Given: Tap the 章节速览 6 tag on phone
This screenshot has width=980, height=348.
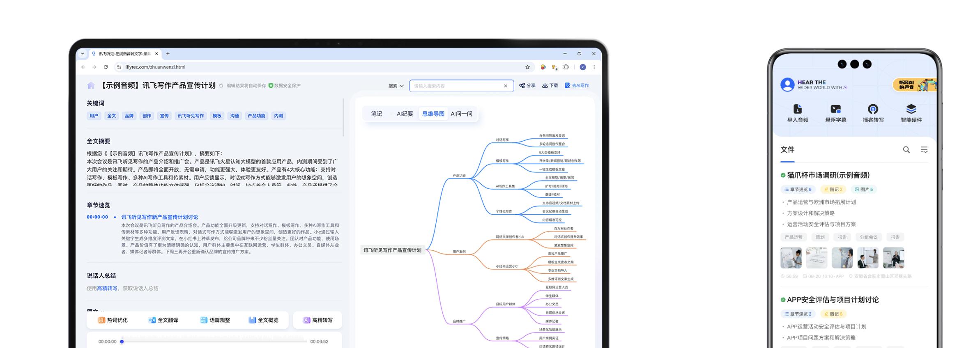Looking at the screenshot, I should coord(798,190).
